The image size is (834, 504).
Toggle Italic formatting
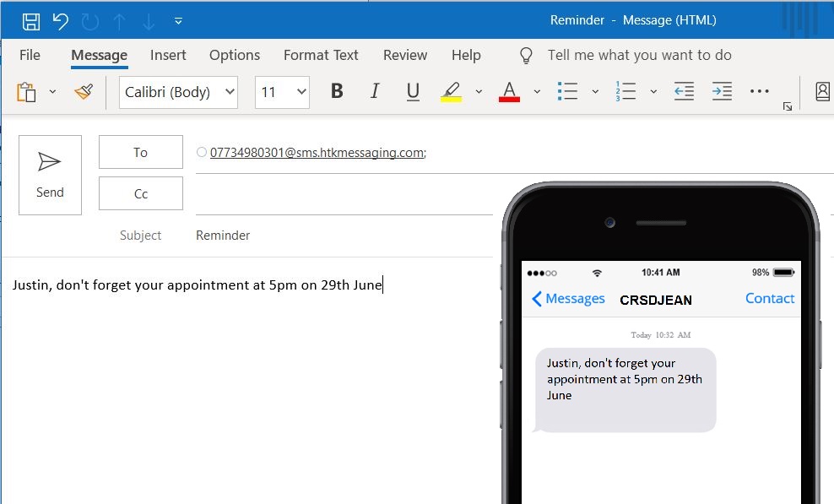tap(375, 91)
